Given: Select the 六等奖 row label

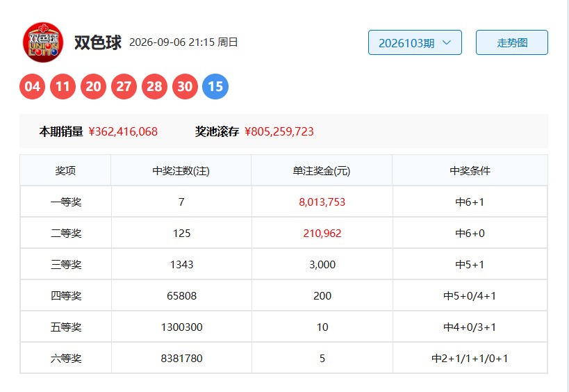Looking at the screenshot, I should 66,358.
